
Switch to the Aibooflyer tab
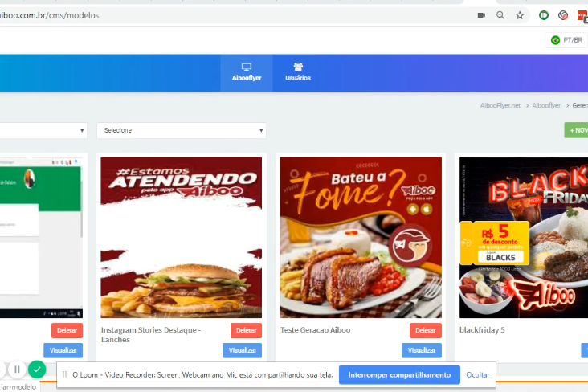[247, 72]
